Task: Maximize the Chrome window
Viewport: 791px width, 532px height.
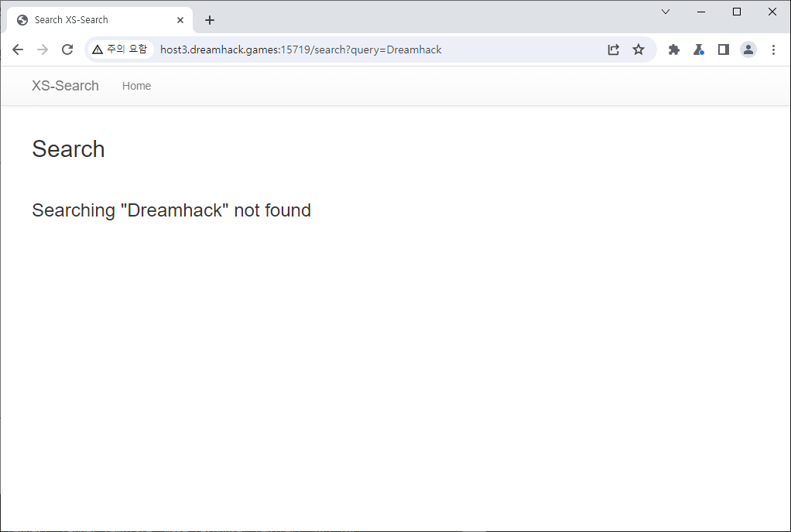Action: (737, 12)
